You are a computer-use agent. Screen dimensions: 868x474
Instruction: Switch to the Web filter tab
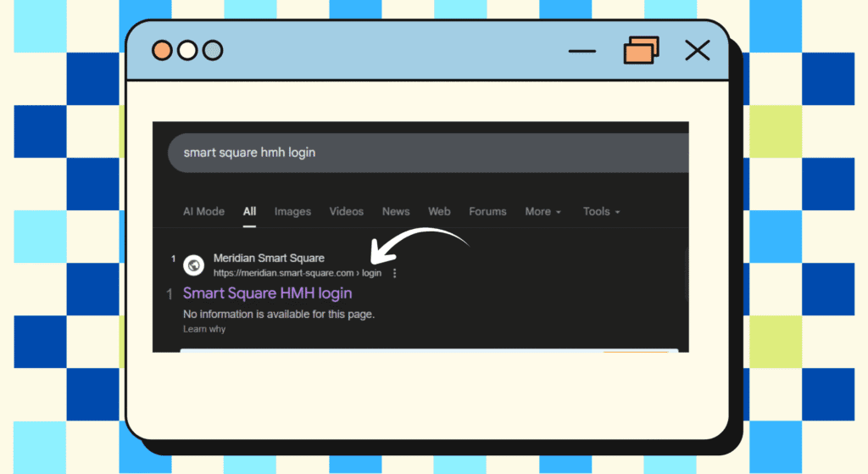click(x=439, y=211)
